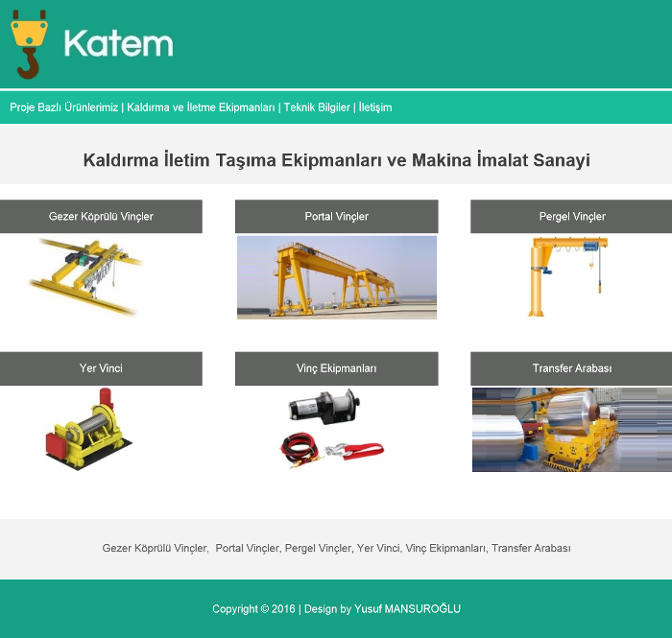Go to Teknik Bilgiler page
Image resolution: width=672 pixels, height=638 pixels.
coord(317,107)
